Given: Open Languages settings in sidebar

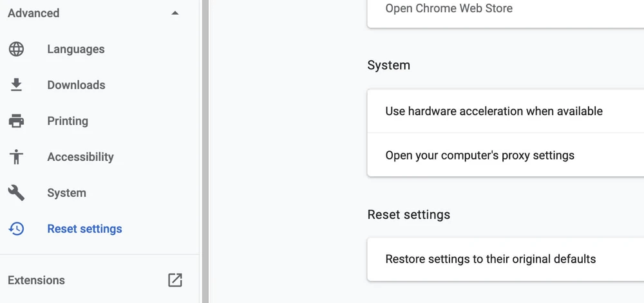Looking at the screenshot, I should [75, 49].
